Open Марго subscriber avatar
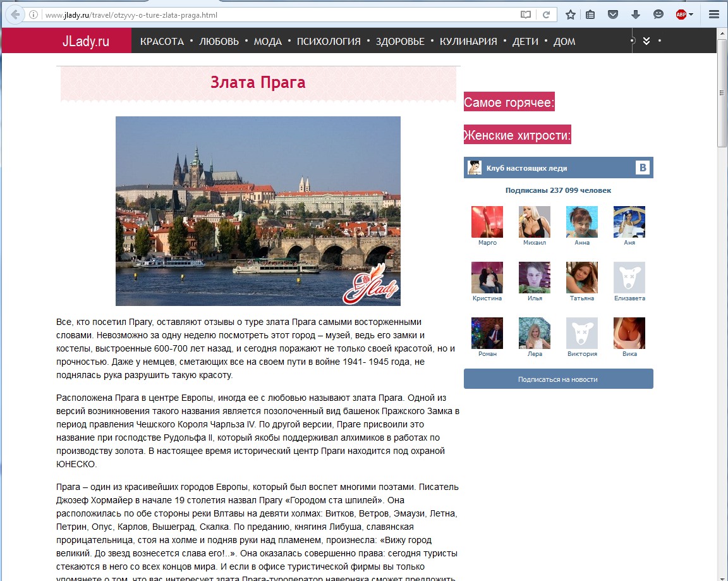Viewport: 728px width, 581px height. point(487,222)
